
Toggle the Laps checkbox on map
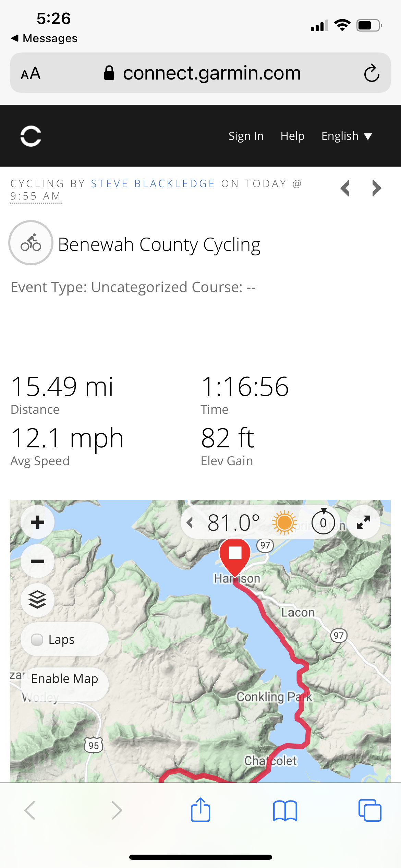point(37,639)
